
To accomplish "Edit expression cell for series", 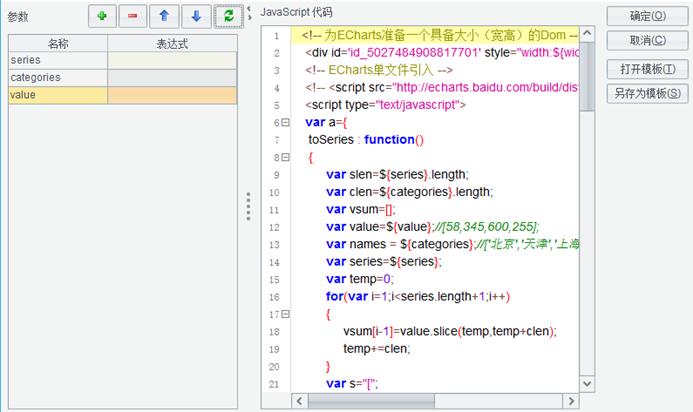I will [x=172, y=60].
